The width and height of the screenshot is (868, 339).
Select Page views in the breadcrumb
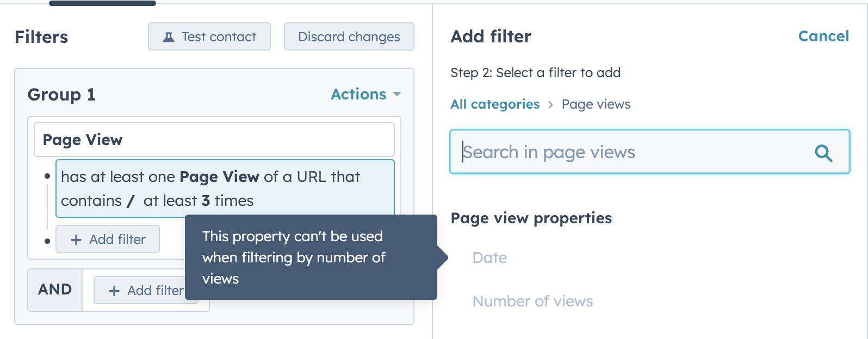pyautogui.click(x=596, y=104)
